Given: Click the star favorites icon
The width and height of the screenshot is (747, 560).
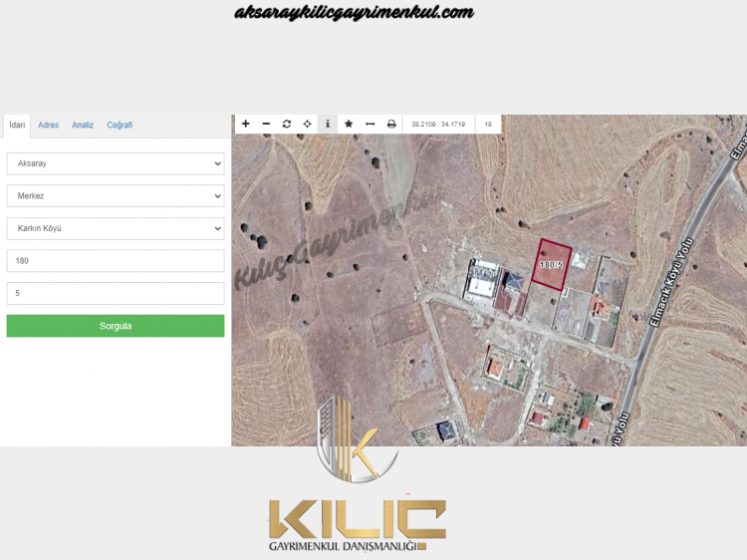Looking at the screenshot, I should [x=349, y=124].
